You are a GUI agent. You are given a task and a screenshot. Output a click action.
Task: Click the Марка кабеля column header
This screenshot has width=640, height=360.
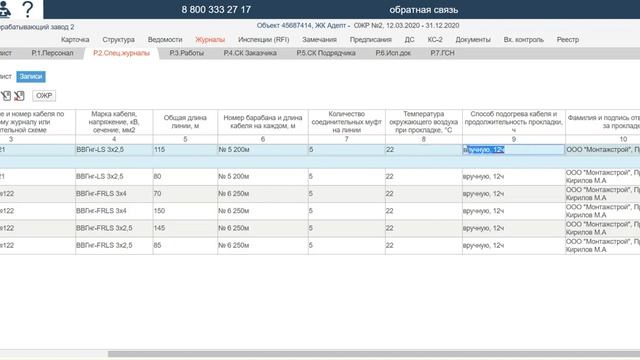(x=114, y=122)
